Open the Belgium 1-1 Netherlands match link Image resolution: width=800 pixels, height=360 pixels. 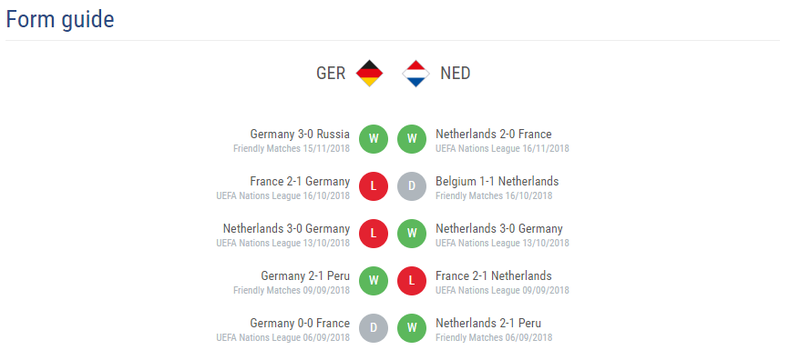point(497,182)
